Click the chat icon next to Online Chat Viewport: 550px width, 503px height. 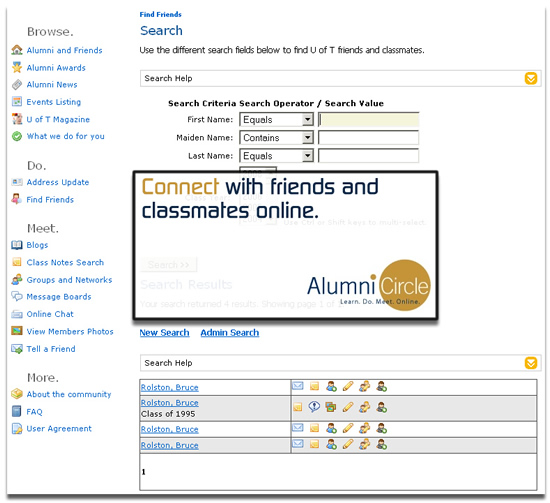(16, 314)
